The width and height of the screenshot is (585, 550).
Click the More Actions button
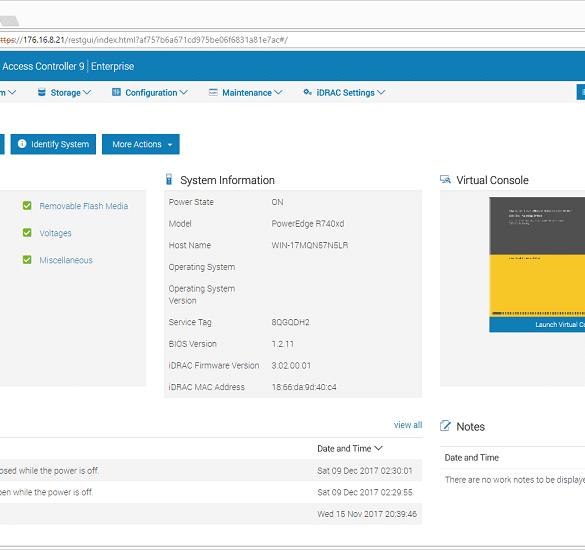click(141, 144)
